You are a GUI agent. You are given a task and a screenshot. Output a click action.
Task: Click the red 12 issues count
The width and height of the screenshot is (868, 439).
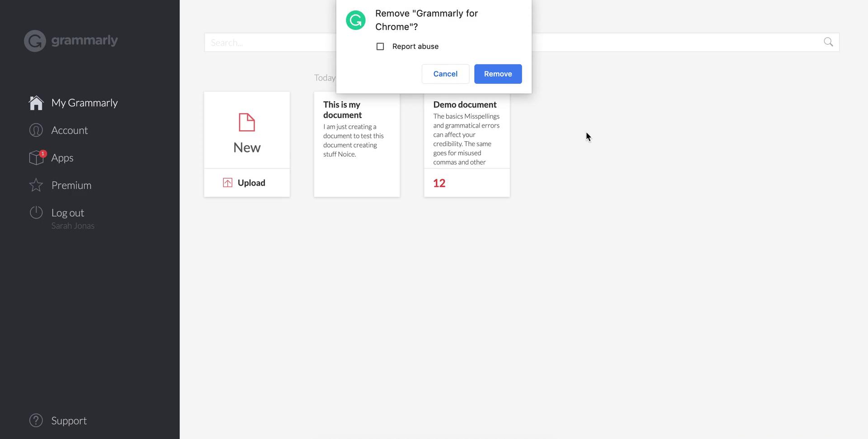[x=439, y=183]
